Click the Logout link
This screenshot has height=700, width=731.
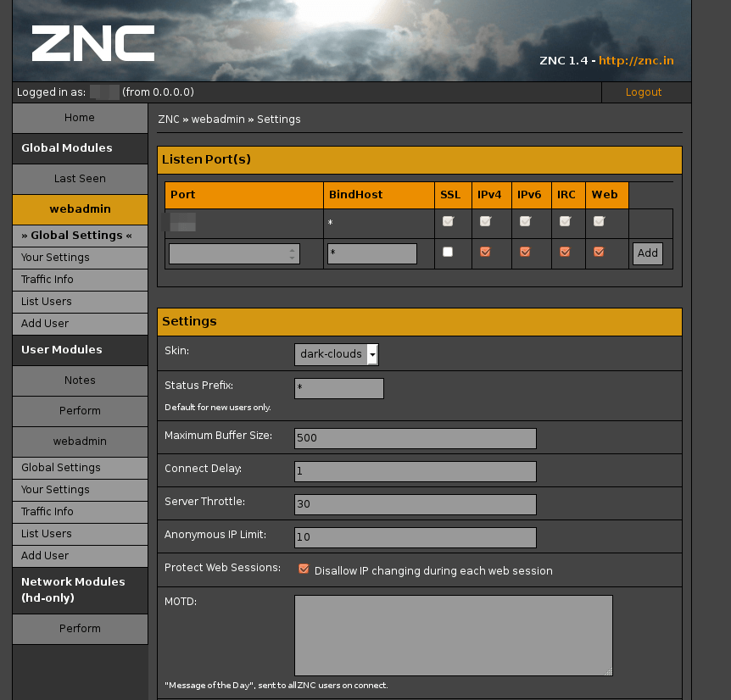pos(644,92)
